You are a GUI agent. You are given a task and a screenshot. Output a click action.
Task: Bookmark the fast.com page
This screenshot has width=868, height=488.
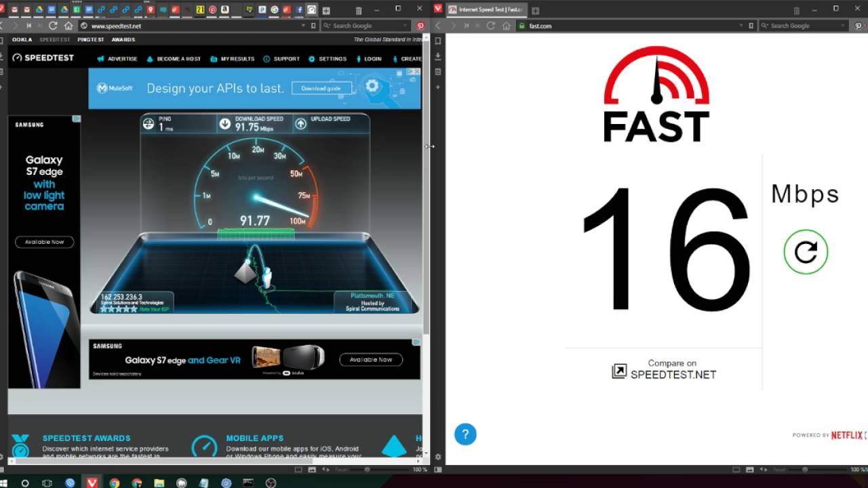coord(751,26)
